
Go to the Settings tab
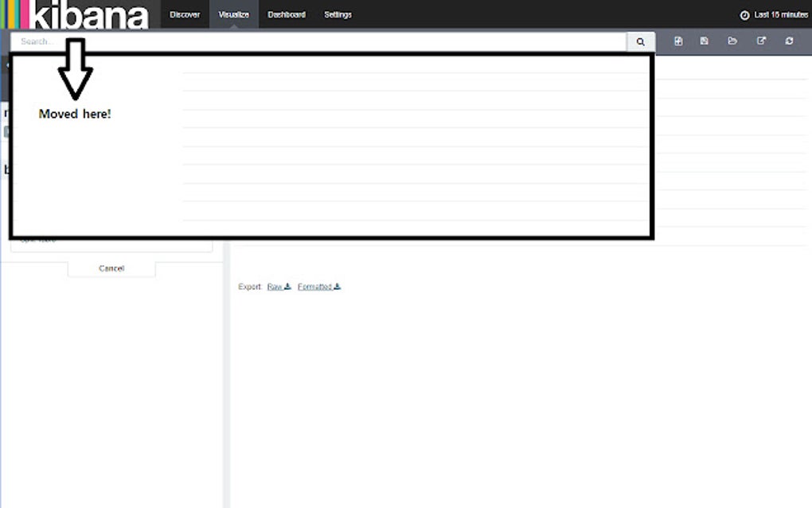point(338,14)
